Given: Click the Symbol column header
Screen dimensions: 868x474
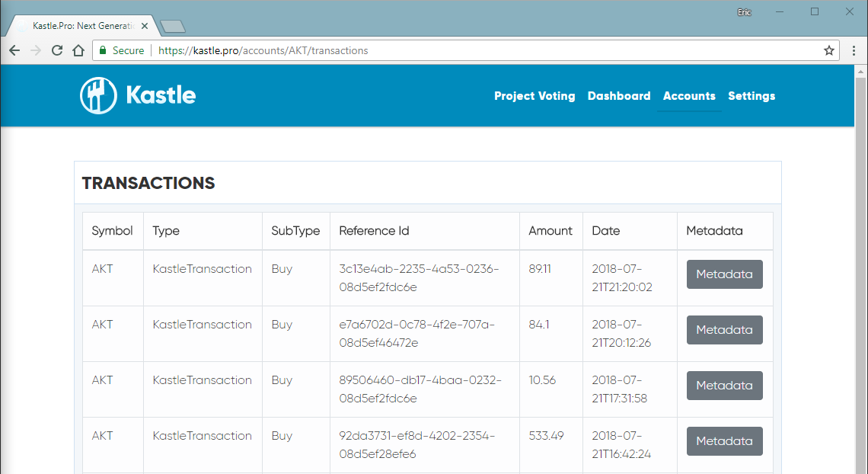Looking at the screenshot, I should pos(113,231).
